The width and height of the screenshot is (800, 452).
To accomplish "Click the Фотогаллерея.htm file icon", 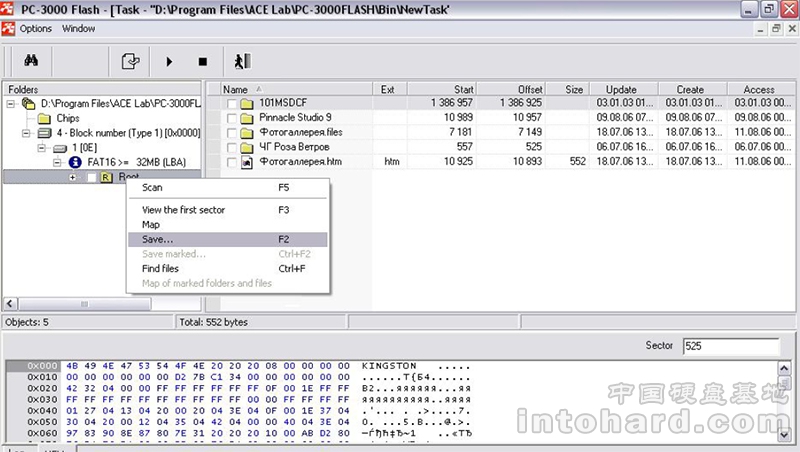I will [x=248, y=161].
